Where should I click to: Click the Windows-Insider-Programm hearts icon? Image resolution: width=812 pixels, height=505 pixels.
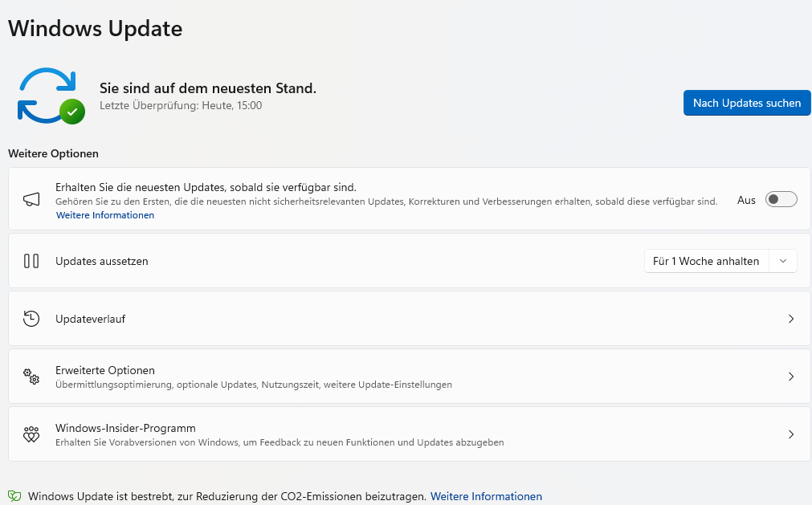click(x=31, y=434)
